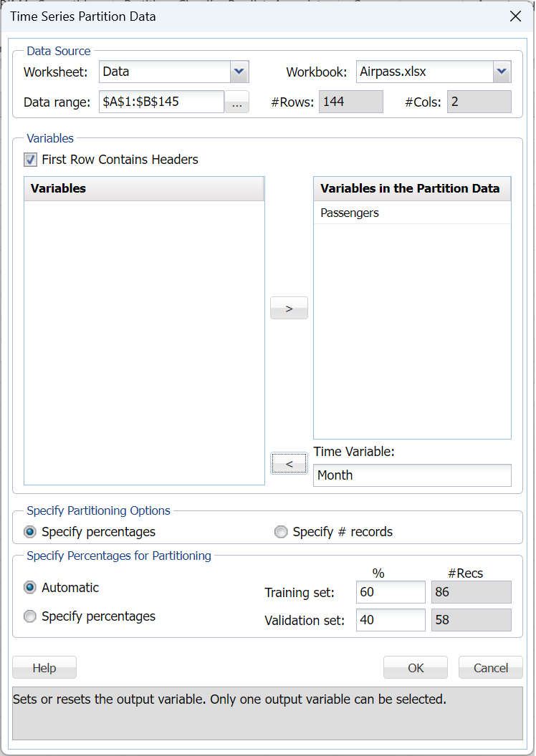This screenshot has width=536, height=756.
Task: Select Passengers in partition variables list
Action: tap(350, 213)
